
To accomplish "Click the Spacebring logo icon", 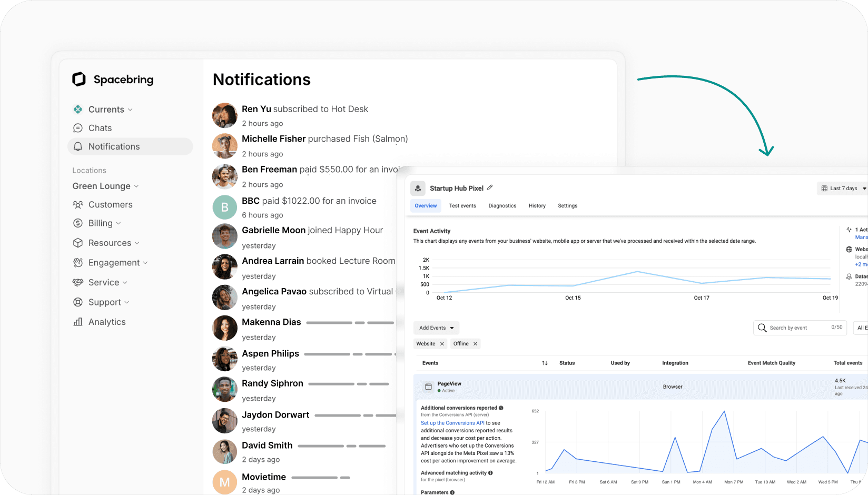I will click(x=79, y=80).
